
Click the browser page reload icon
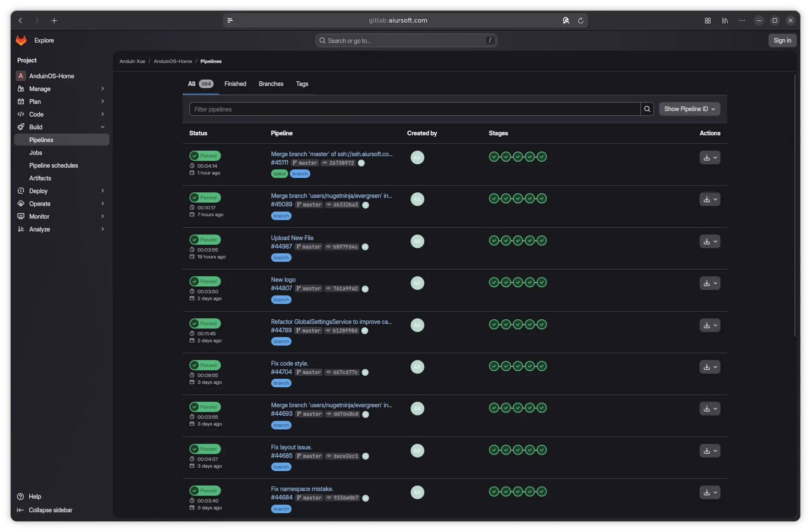[x=580, y=20]
